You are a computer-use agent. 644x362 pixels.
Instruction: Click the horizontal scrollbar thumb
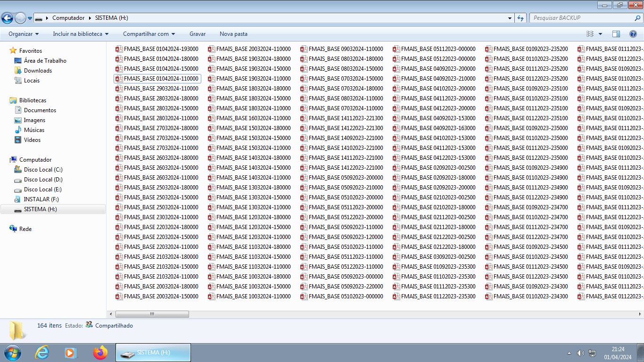pyautogui.click(x=152, y=314)
